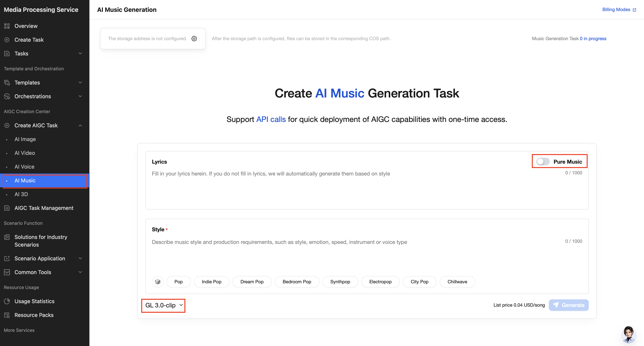Click the Scenario Application icon

coord(7,258)
